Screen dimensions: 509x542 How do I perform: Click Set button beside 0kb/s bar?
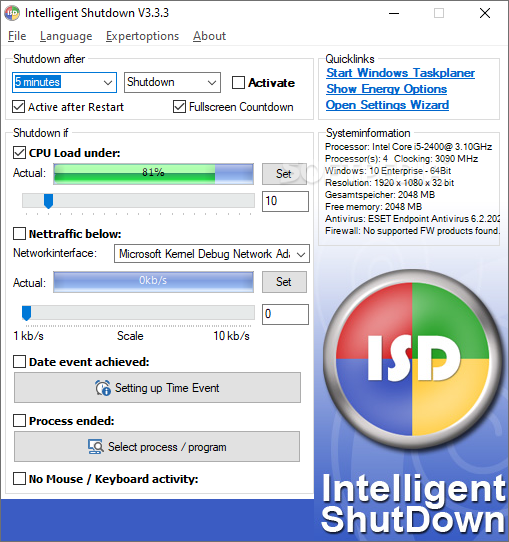tap(284, 282)
